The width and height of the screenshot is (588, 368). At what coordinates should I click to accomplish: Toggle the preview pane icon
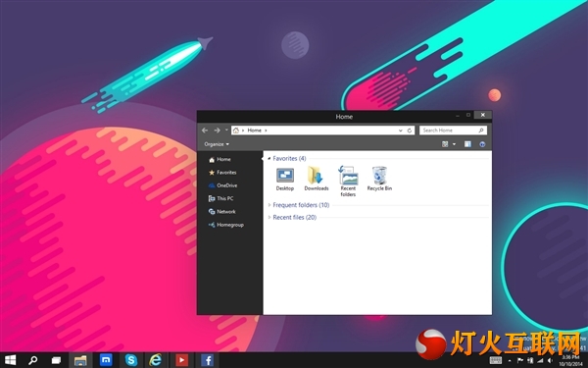pyautogui.click(x=467, y=144)
